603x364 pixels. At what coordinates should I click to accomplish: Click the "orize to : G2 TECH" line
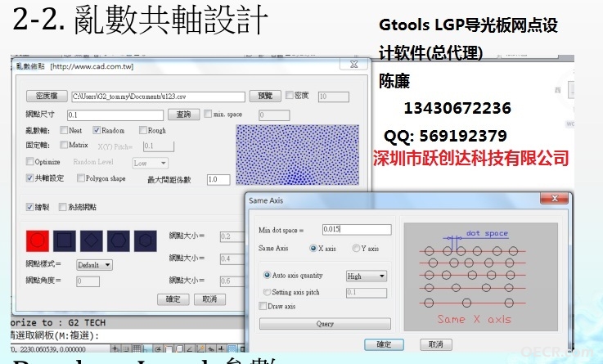[58, 322]
